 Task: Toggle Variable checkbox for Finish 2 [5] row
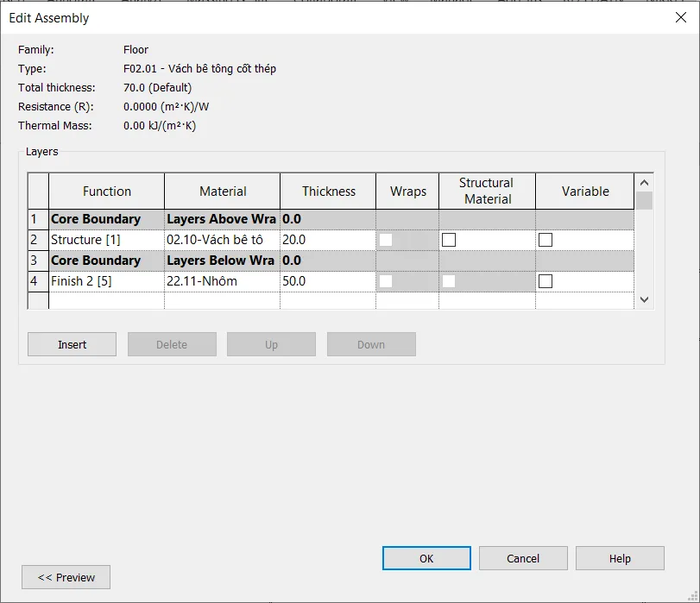[545, 281]
